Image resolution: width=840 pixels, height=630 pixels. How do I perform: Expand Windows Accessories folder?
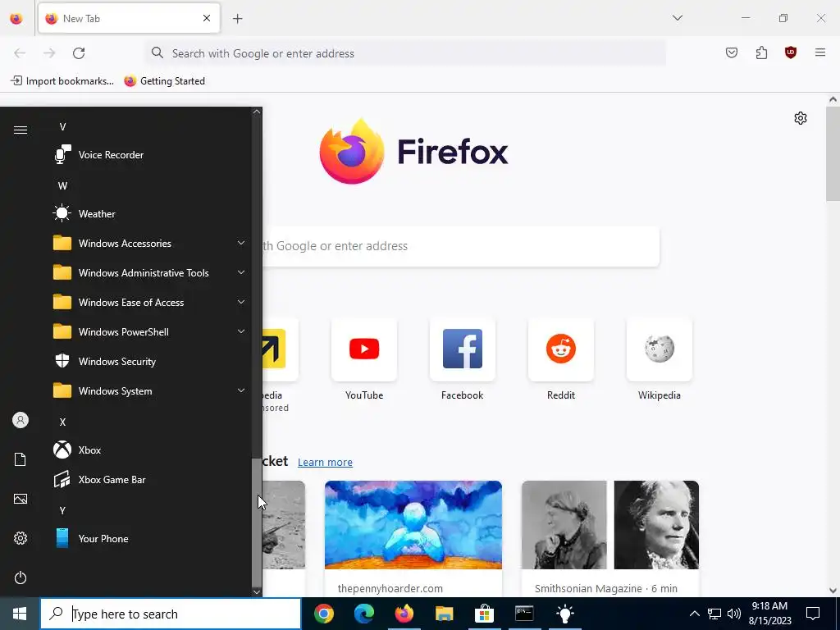pos(148,243)
